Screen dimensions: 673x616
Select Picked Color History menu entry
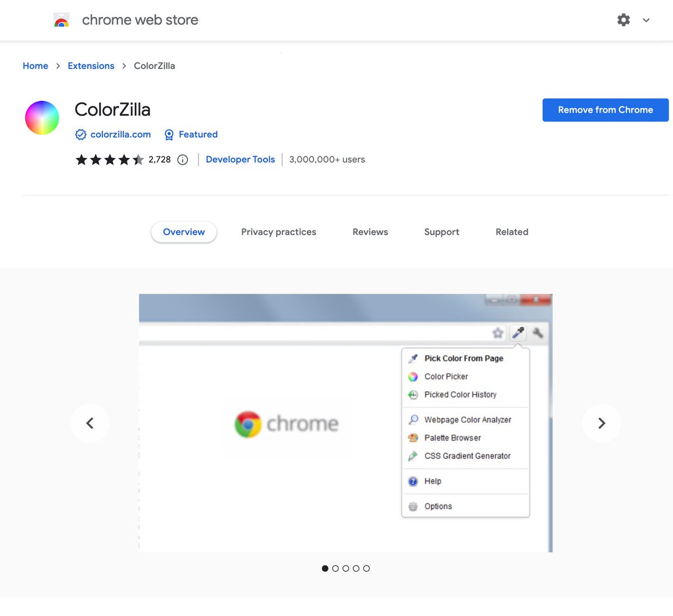pyautogui.click(x=465, y=395)
